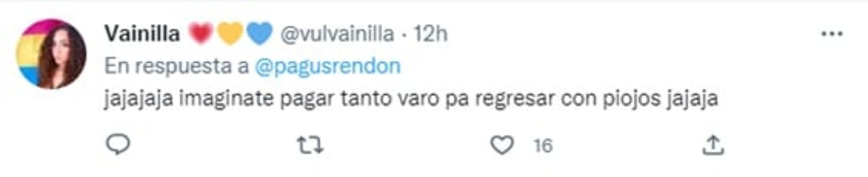Select the blue heart emoji in name
Image resolution: width=868 pixels, height=177 pixels.
(x=259, y=33)
